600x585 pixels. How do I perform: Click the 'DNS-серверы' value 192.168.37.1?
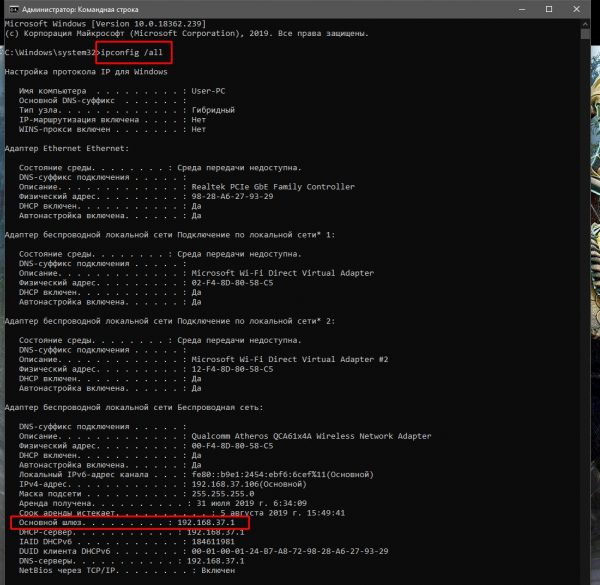tap(215, 561)
